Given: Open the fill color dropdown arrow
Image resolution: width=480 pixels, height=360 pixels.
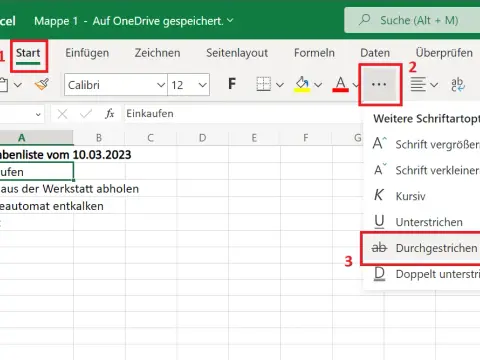Looking at the screenshot, I should click(318, 85).
